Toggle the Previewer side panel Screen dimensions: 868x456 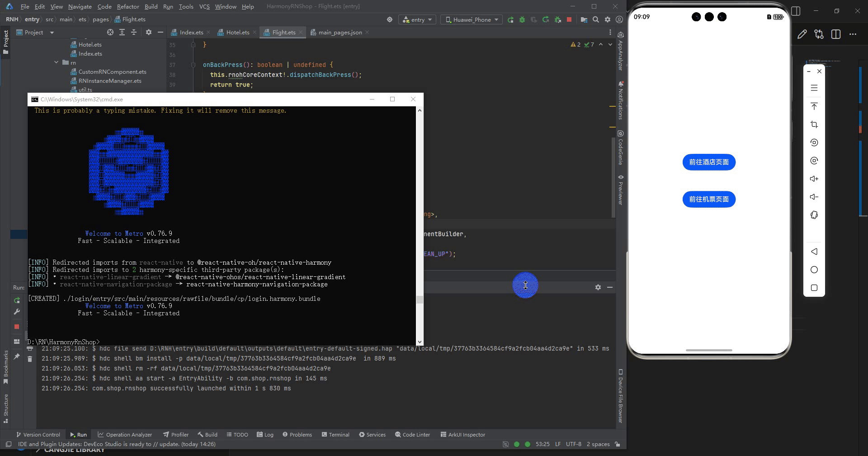(621, 190)
